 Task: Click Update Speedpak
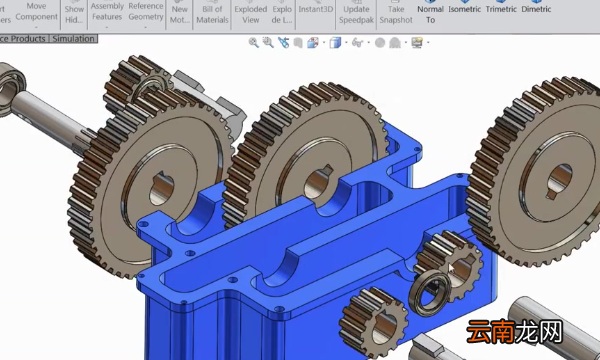click(x=356, y=14)
